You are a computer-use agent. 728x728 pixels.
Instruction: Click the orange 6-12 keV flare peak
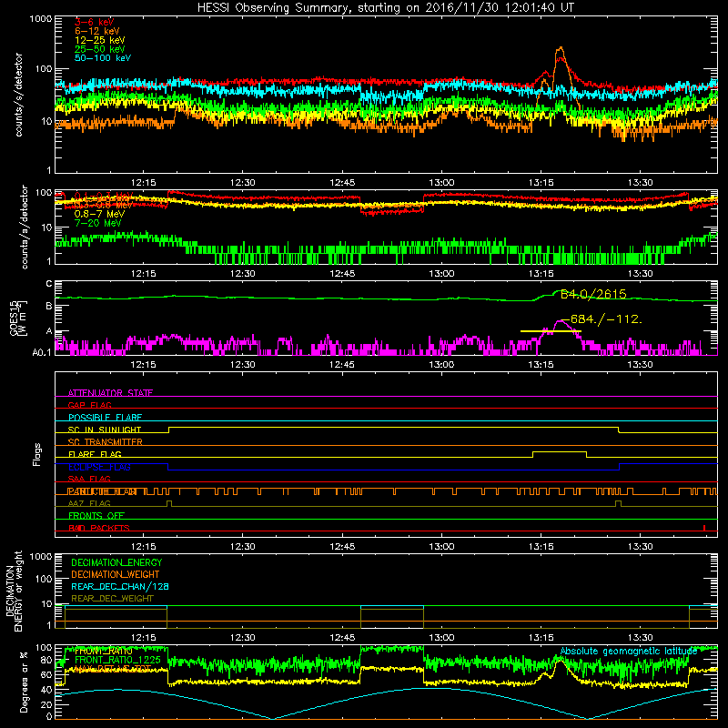561,49
